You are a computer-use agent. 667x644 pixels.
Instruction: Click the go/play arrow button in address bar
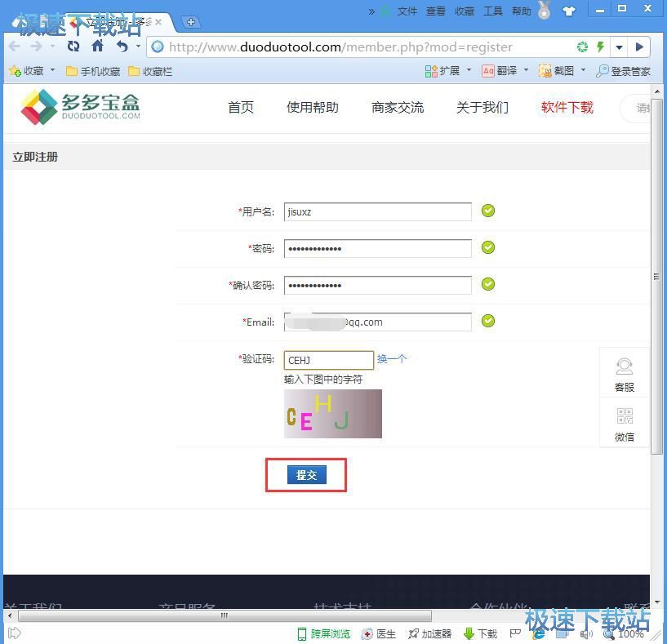[639, 47]
